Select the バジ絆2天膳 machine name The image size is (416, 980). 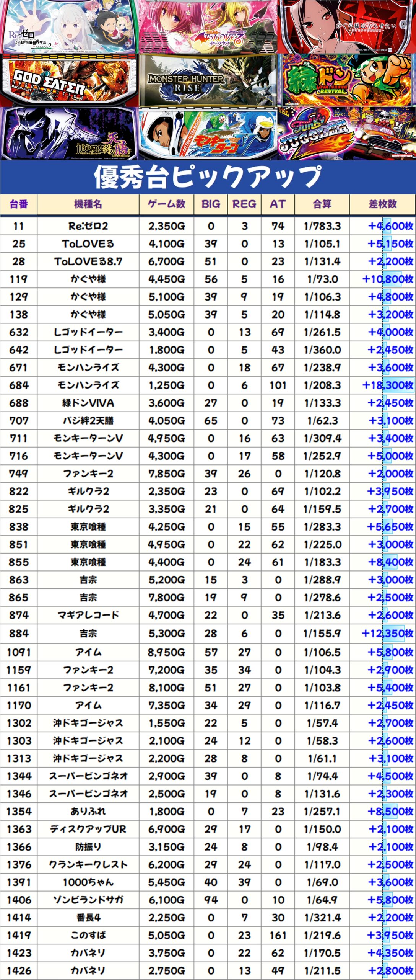tap(88, 421)
